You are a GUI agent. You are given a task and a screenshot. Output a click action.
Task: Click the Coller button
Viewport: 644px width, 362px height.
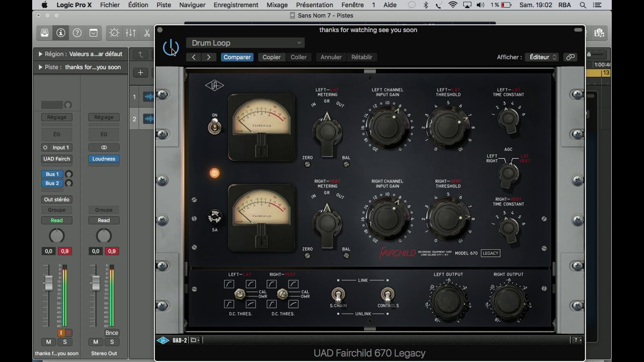pyautogui.click(x=298, y=57)
